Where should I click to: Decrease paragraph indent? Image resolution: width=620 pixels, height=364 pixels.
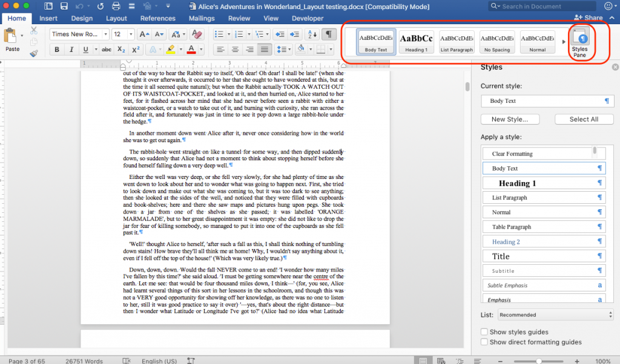(x=280, y=34)
